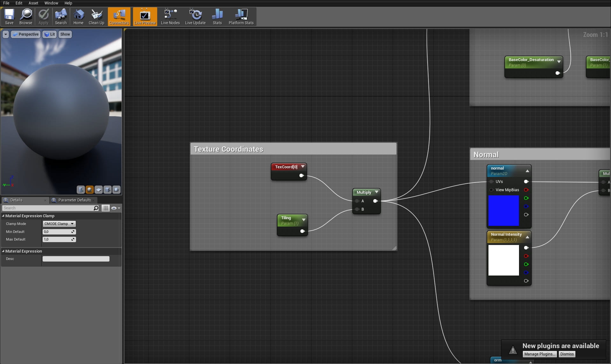Open the Stats toolbar item
The width and height of the screenshot is (611, 364).
click(217, 17)
